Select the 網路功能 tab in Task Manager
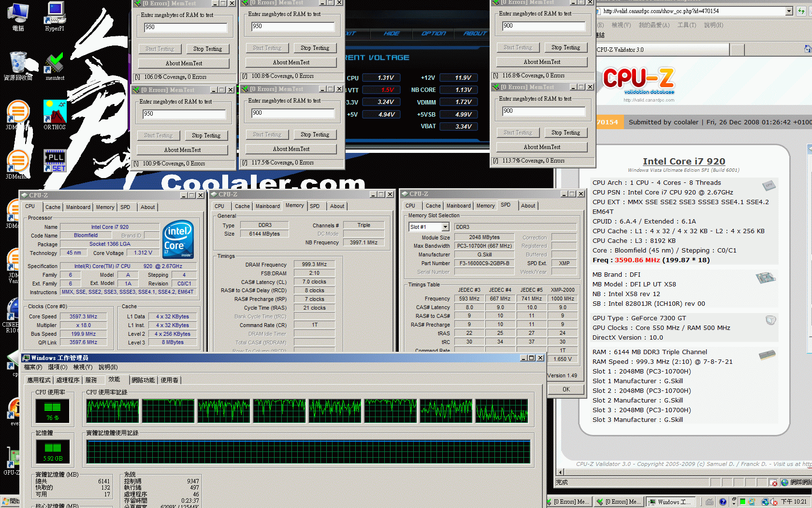 143,380
